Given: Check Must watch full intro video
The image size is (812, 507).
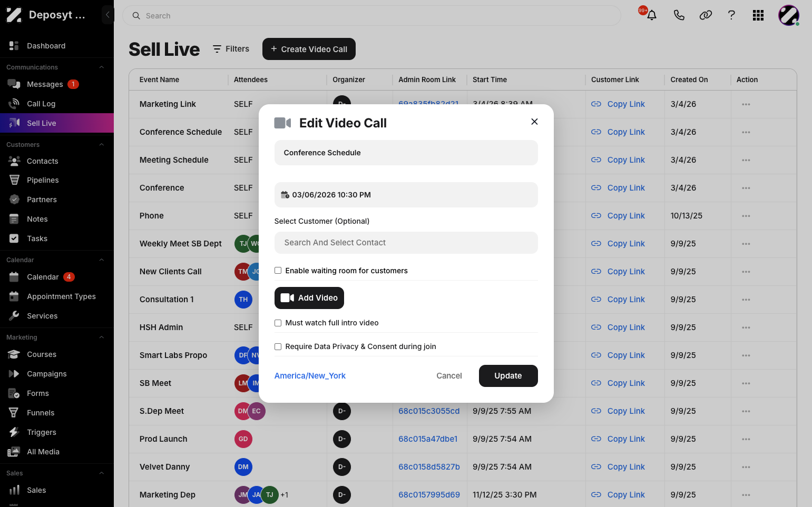Looking at the screenshot, I should 278,323.
